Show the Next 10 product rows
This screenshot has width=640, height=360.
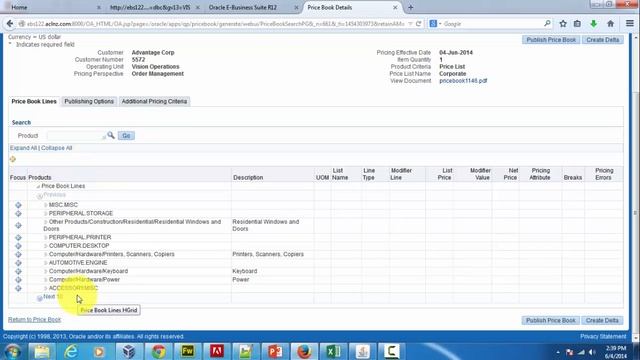tap(53, 297)
